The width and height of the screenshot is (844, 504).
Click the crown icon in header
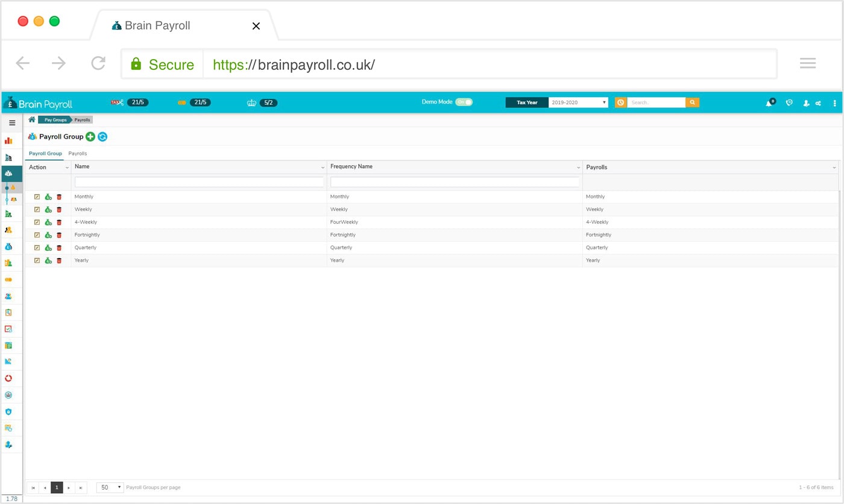coord(251,102)
